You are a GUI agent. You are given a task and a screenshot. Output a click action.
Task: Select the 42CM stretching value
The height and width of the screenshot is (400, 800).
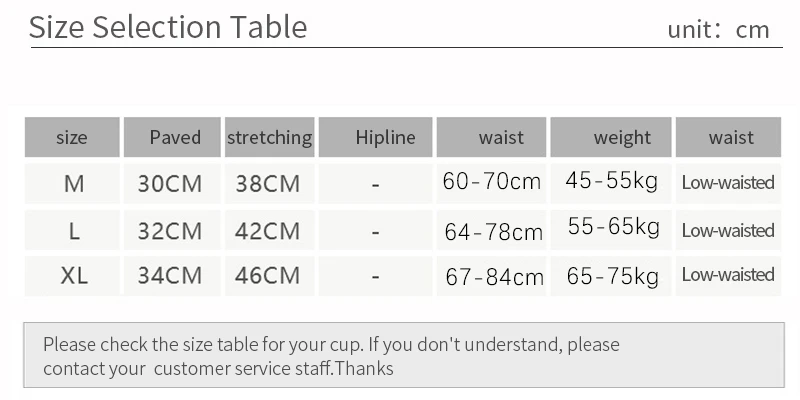coord(267,231)
